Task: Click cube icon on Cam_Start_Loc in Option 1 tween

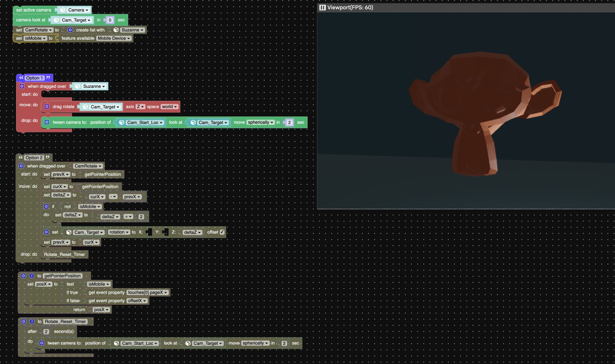Action: point(122,122)
